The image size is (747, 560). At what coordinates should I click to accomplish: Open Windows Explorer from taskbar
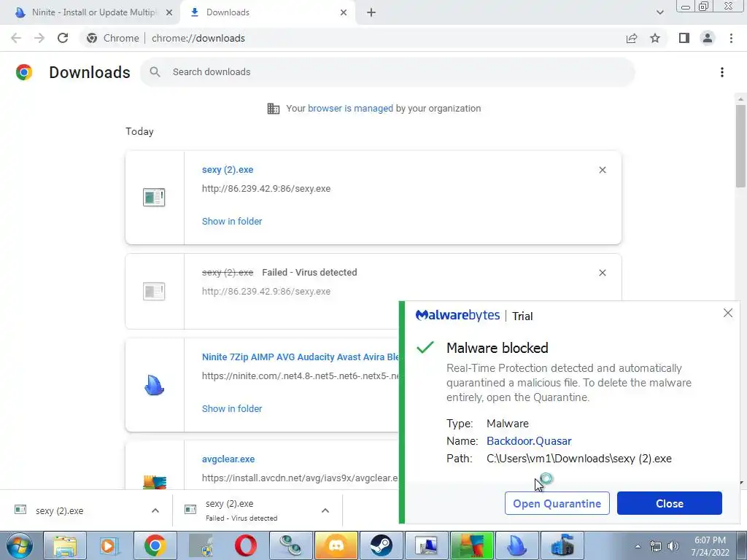[65, 545]
